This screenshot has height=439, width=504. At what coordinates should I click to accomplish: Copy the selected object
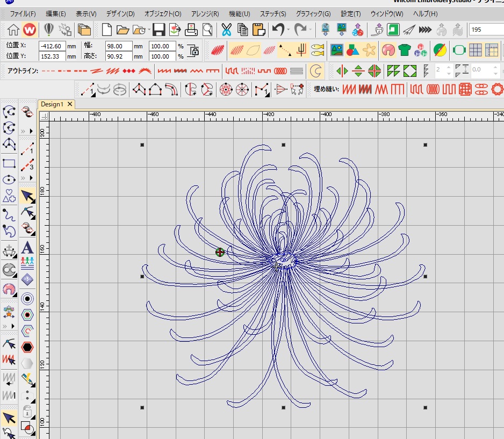tap(242, 30)
